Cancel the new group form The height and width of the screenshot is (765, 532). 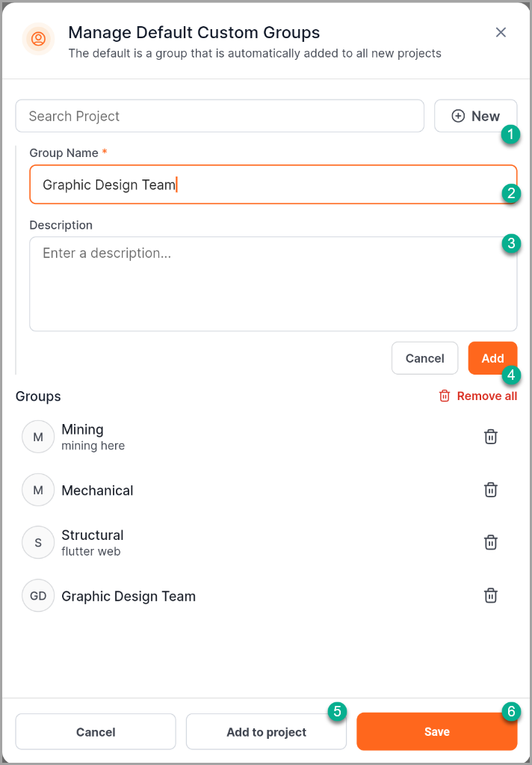(424, 358)
